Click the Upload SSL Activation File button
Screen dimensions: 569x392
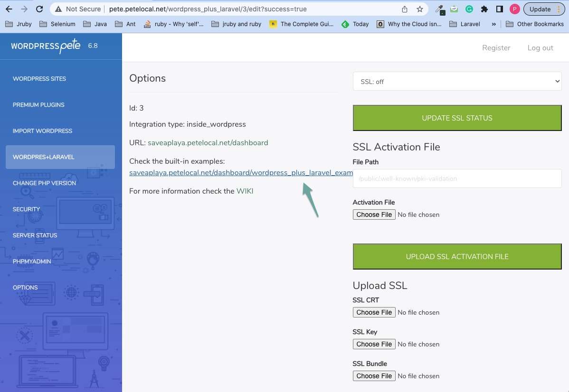click(x=457, y=257)
